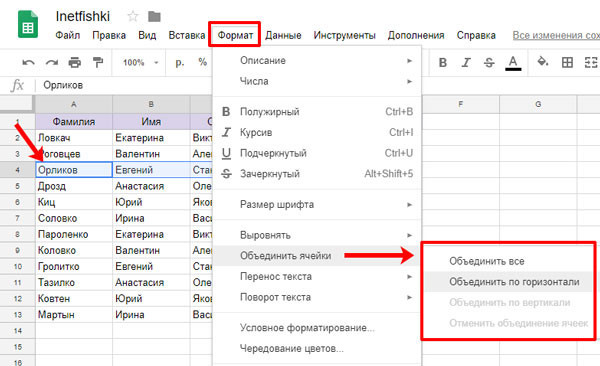The width and height of the screenshot is (600, 366).
Task: Open the Borders toolbar icon
Action: coord(567,62)
